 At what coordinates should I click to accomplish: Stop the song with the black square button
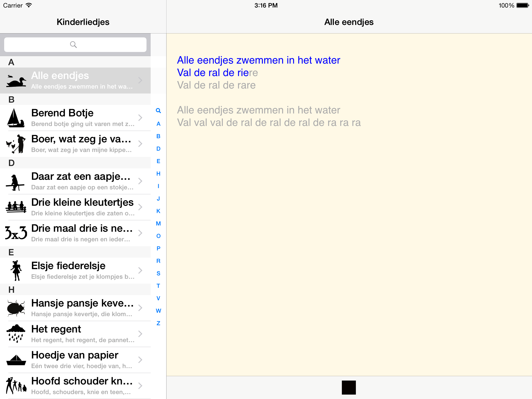coord(349,388)
